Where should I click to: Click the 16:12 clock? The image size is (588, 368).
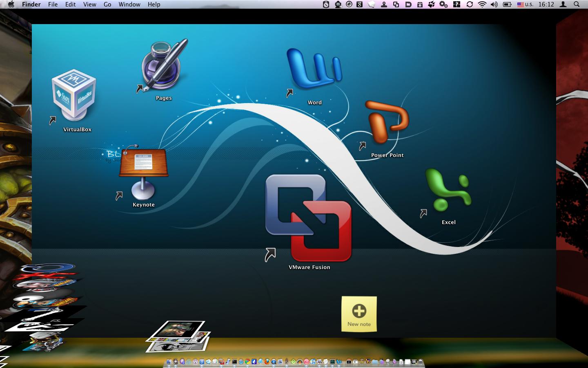point(546,4)
